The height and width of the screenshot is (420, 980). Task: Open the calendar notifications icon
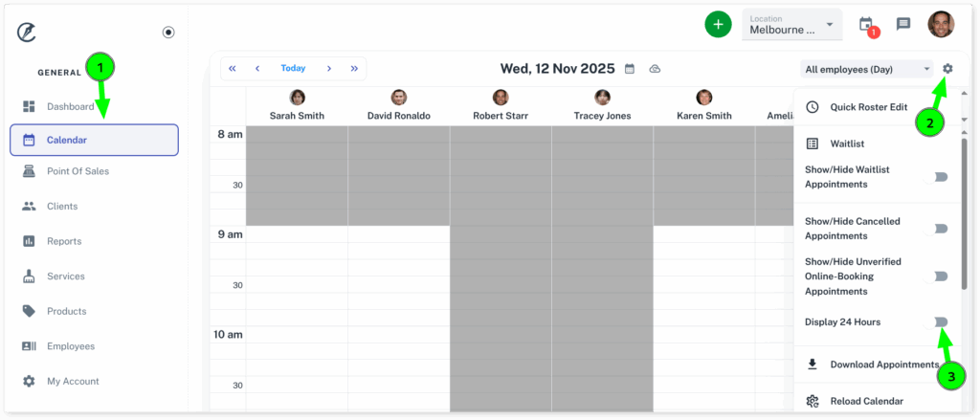[866, 25]
